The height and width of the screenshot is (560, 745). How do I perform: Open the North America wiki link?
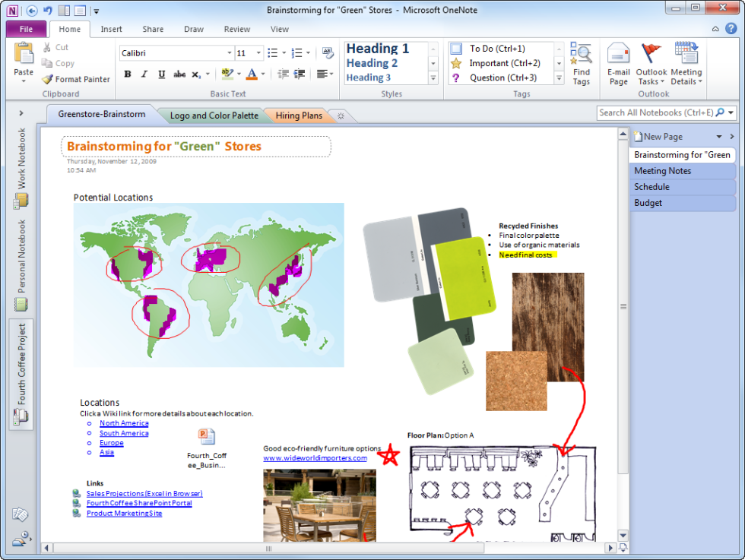pyautogui.click(x=124, y=423)
